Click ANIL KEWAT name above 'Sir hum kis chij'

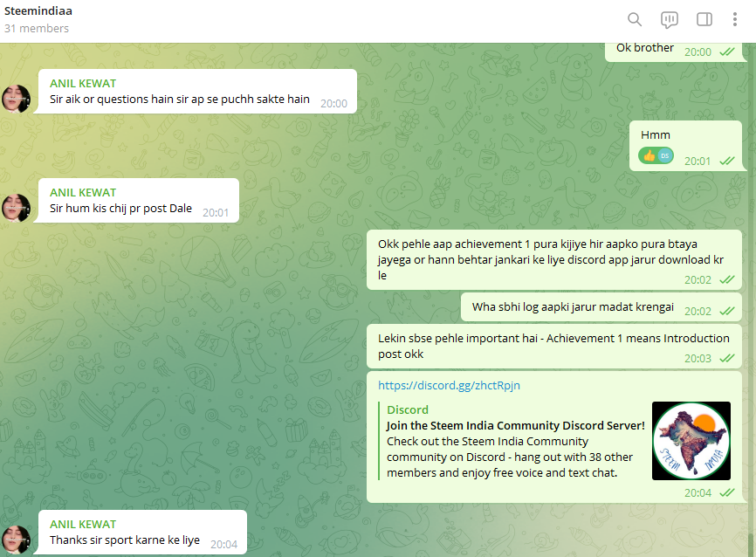pos(83,192)
